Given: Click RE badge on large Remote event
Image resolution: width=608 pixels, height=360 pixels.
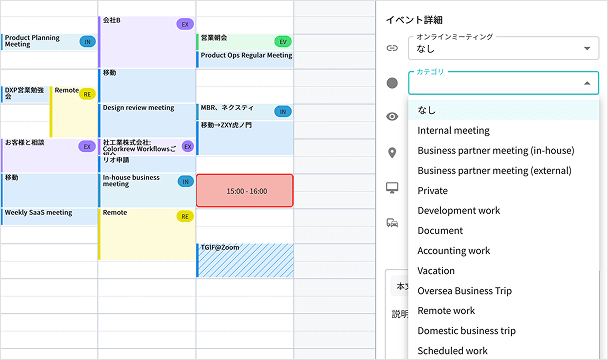Looking at the screenshot, I should tap(185, 216).
